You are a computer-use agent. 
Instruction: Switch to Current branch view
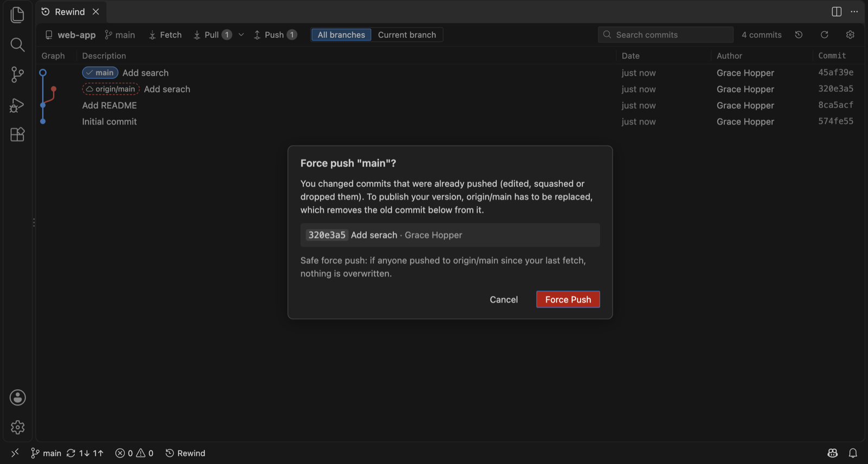pyautogui.click(x=407, y=35)
